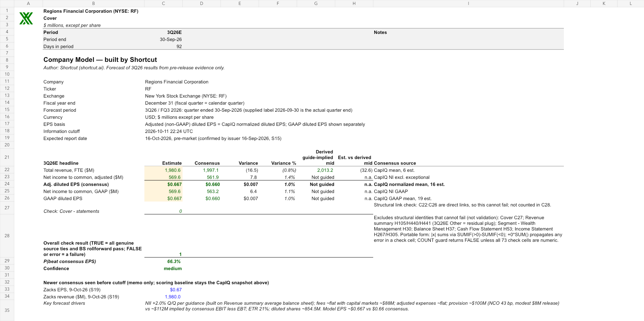
Task: Click the Exchange value New York Stock Exchange
Action: 186,96
